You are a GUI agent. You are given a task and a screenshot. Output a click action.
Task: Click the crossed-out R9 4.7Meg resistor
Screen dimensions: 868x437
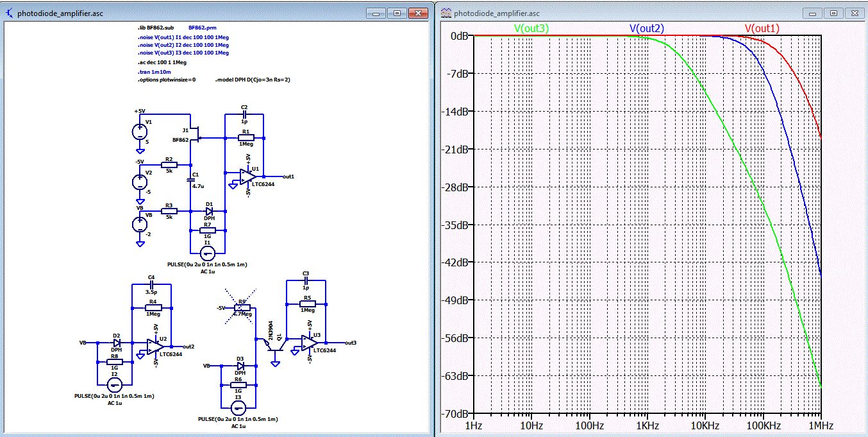click(241, 309)
